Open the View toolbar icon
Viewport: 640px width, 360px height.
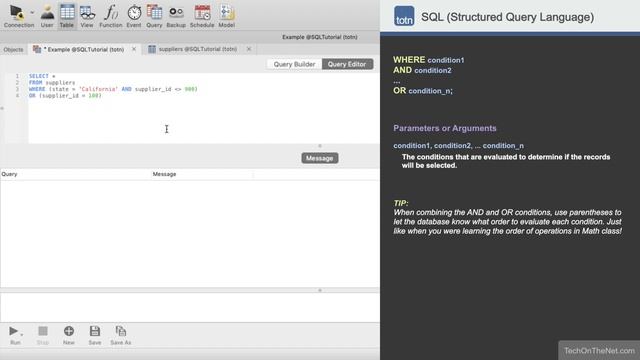[87, 16]
